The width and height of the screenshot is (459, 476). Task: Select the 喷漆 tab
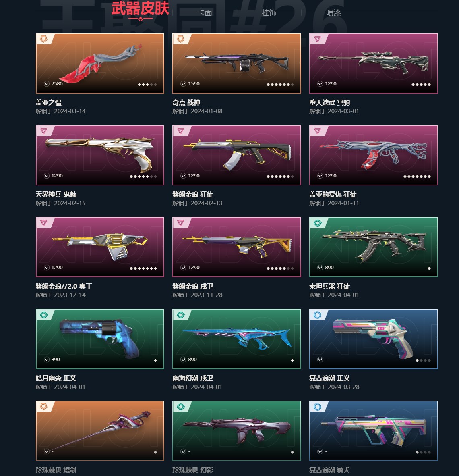333,13
